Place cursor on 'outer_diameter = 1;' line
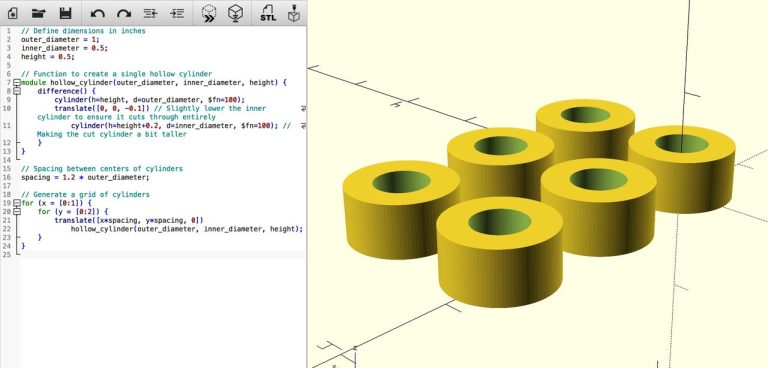Image resolution: width=768 pixels, height=368 pixels. 60,39
